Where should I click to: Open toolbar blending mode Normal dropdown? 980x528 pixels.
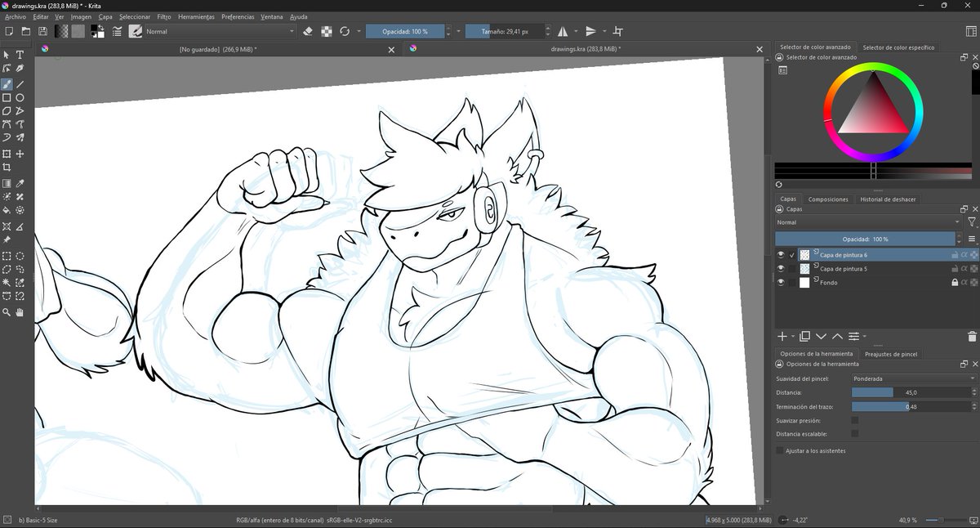coord(221,31)
